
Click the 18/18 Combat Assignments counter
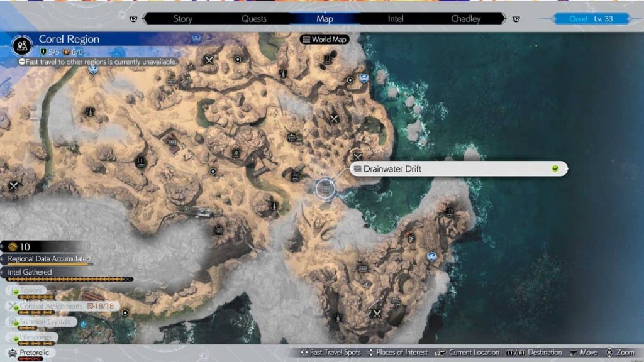[x=101, y=306]
